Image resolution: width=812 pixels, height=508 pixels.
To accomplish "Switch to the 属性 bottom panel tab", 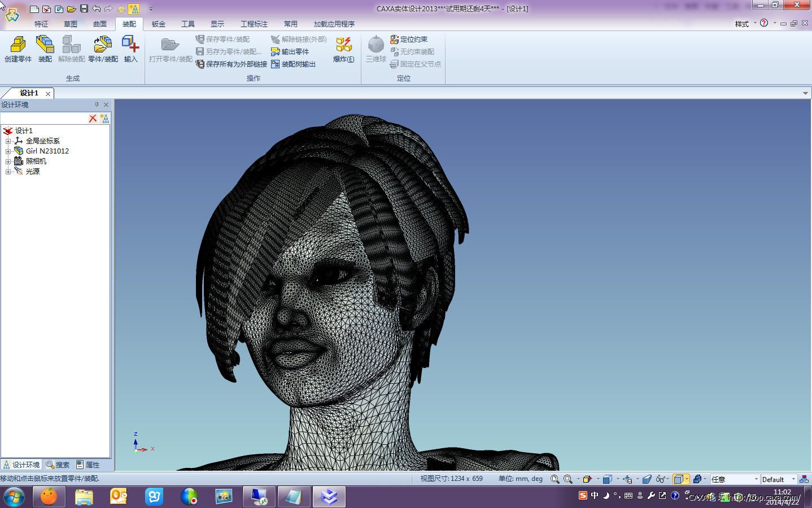I will (x=88, y=465).
